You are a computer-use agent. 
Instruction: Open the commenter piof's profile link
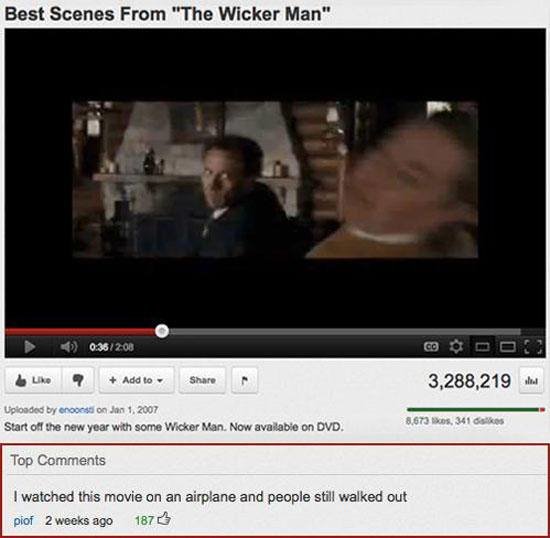tap(24, 520)
